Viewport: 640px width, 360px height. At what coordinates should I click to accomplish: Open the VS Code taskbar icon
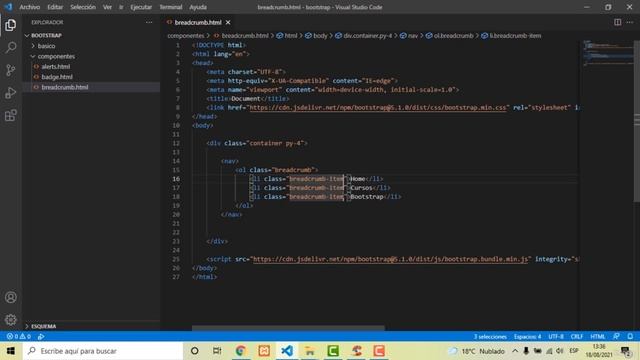point(287,351)
